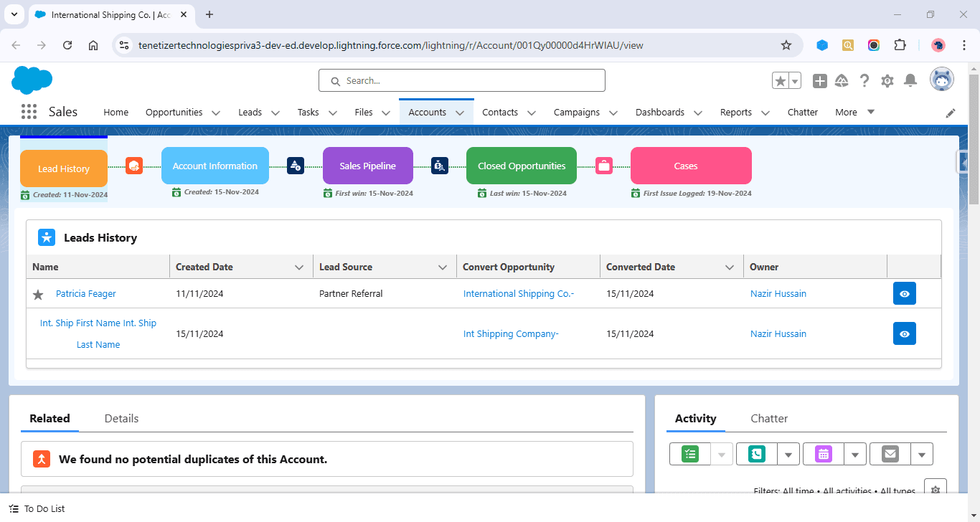Click the Salesforce cloud logo

[x=32, y=80]
